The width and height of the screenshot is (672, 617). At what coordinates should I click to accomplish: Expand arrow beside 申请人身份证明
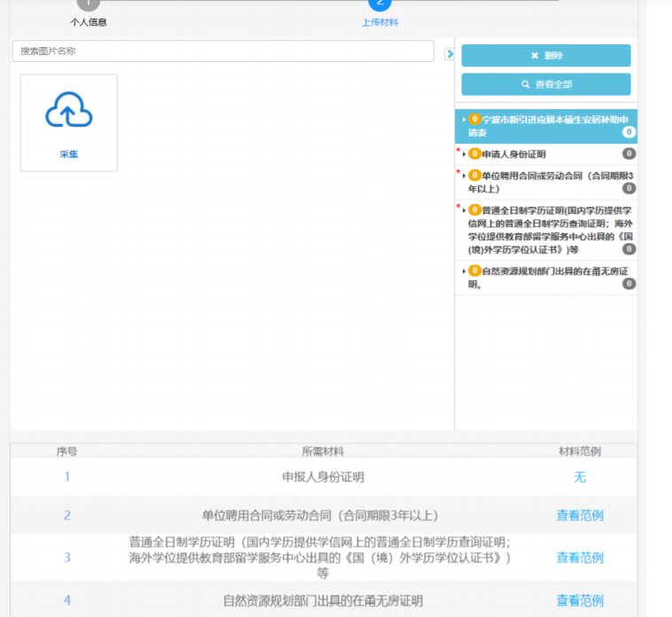tap(464, 154)
